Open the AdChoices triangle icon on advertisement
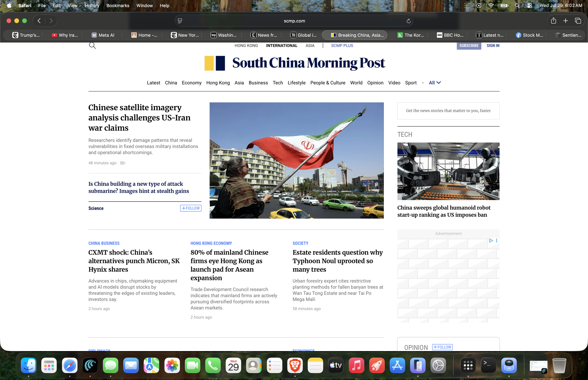The width and height of the screenshot is (588, 380). tap(491, 240)
